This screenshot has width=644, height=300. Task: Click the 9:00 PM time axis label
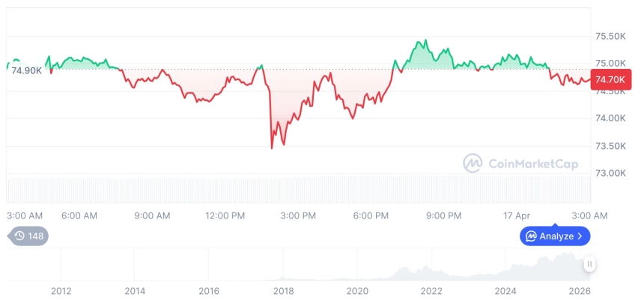point(444,215)
